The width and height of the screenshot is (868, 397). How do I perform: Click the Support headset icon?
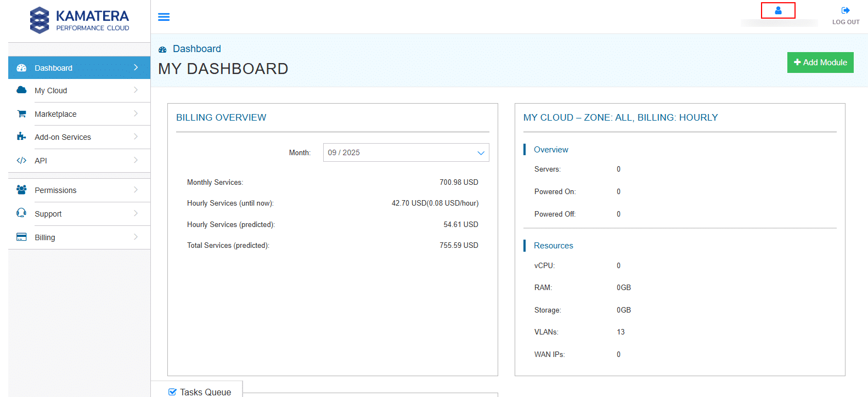21,213
